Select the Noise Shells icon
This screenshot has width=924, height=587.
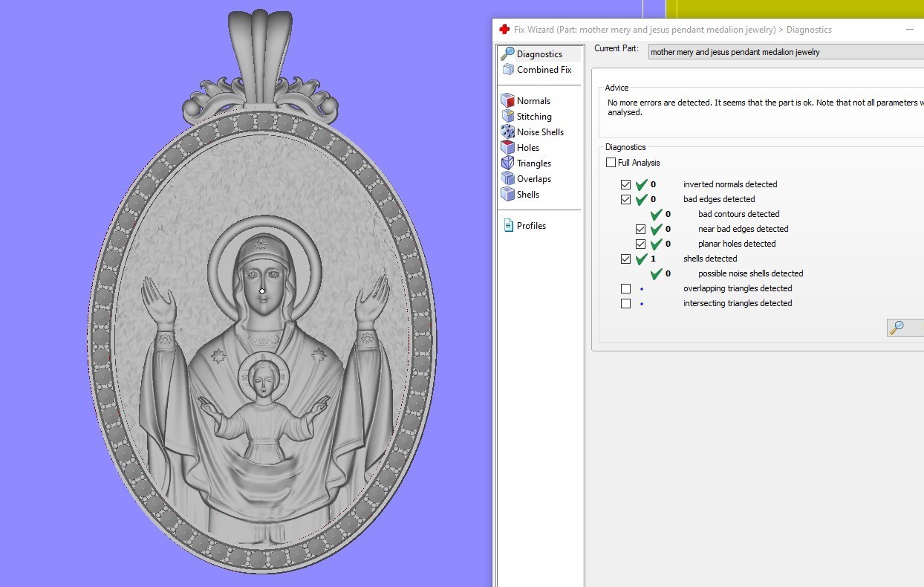(x=508, y=132)
